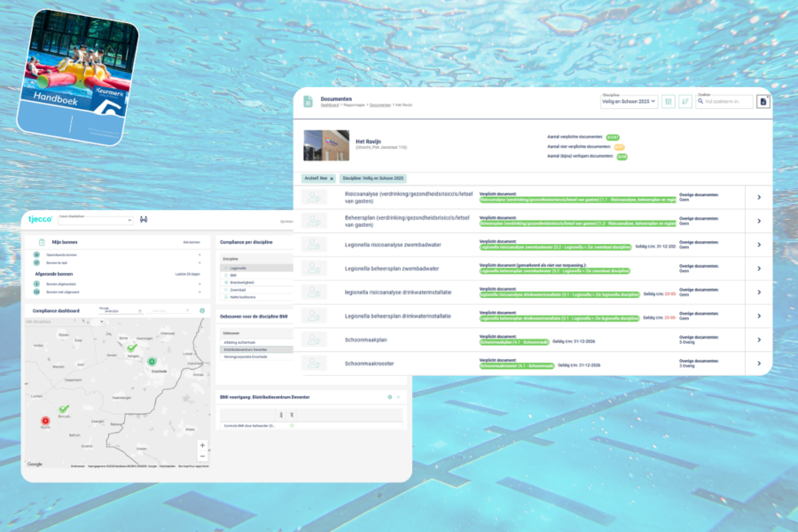Click the 'Alle bonnen' link
Screen dimensions: 798x532
(x=192, y=242)
